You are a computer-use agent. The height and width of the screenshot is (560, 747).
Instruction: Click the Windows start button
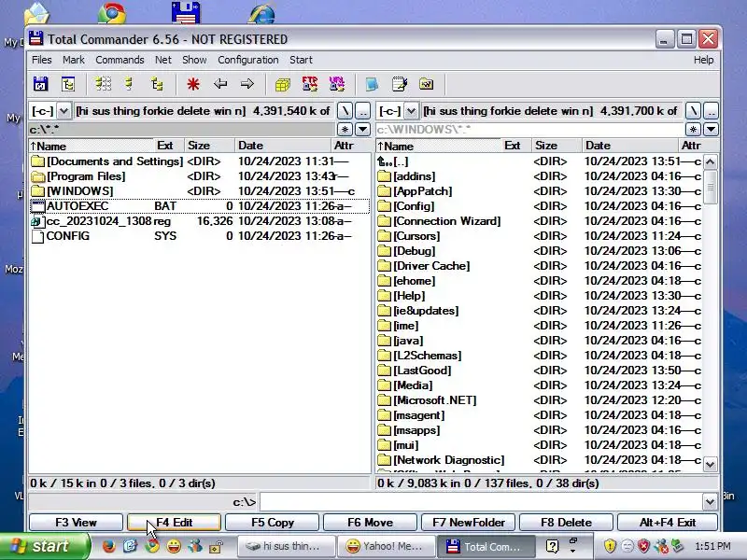tap(44, 546)
